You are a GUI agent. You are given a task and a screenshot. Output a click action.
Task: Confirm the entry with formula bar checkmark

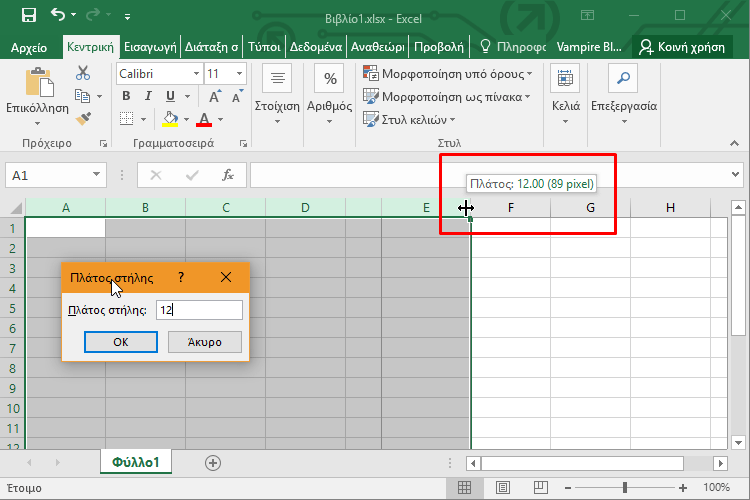192,175
